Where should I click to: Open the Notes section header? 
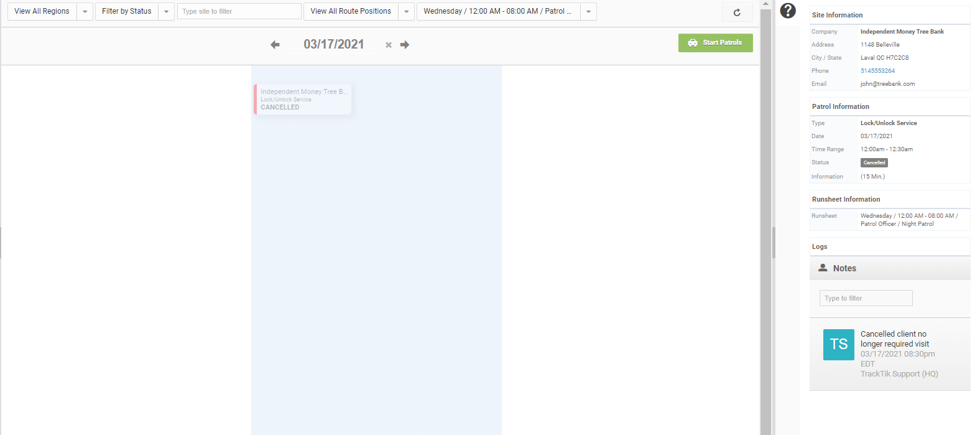(890, 268)
